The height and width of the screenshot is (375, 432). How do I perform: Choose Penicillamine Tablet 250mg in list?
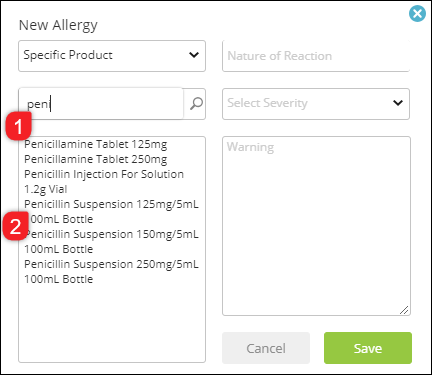tap(96, 159)
